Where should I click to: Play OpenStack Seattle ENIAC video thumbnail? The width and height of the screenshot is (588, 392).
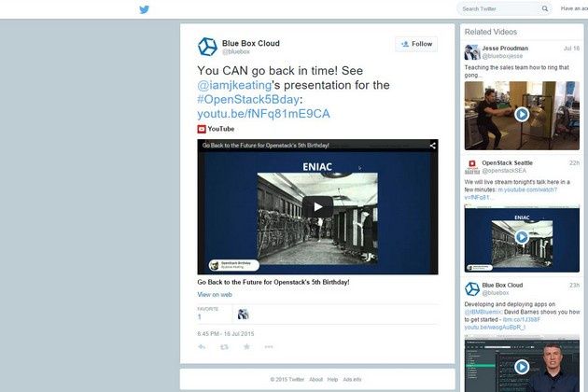point(522,237)
